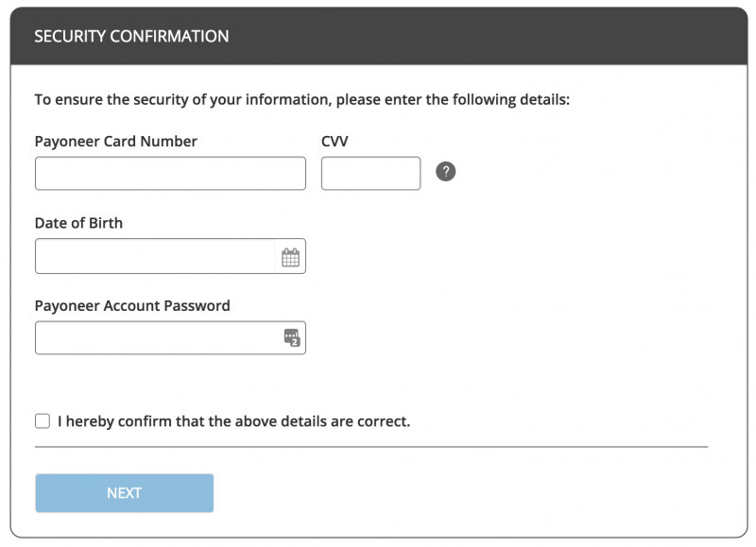Click the '2' badge on password icon
Screen dimensions: 756x547
click(x=295, y=342)
